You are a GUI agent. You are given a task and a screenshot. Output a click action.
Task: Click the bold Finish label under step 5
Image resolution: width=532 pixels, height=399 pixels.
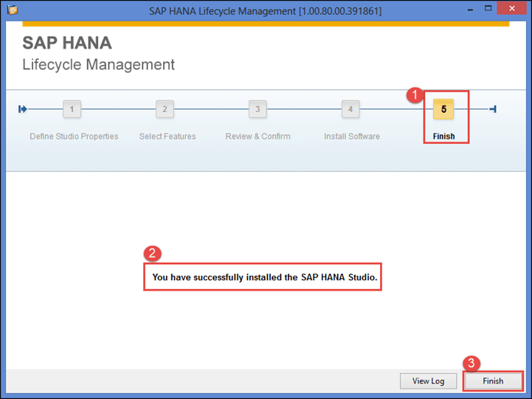coord(443,136)
